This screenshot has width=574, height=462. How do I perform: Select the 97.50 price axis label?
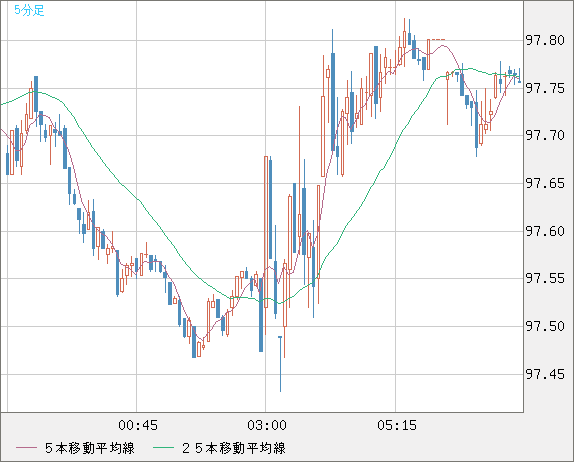pos(545,326)
